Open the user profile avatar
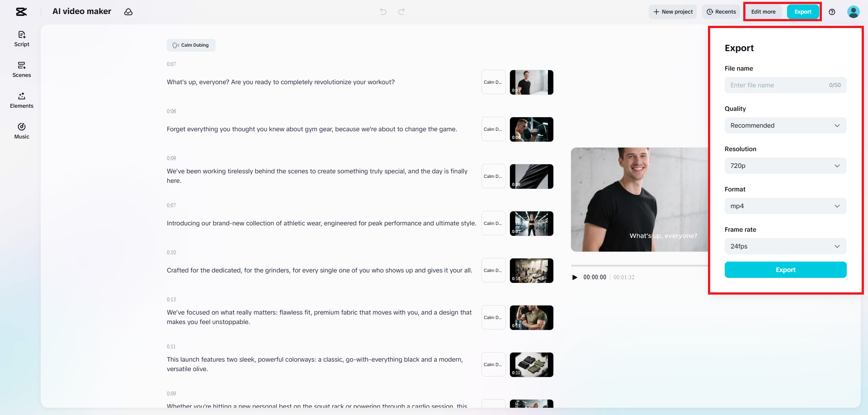868x415 pixels. pyautogui.click(x=853, y=12)
